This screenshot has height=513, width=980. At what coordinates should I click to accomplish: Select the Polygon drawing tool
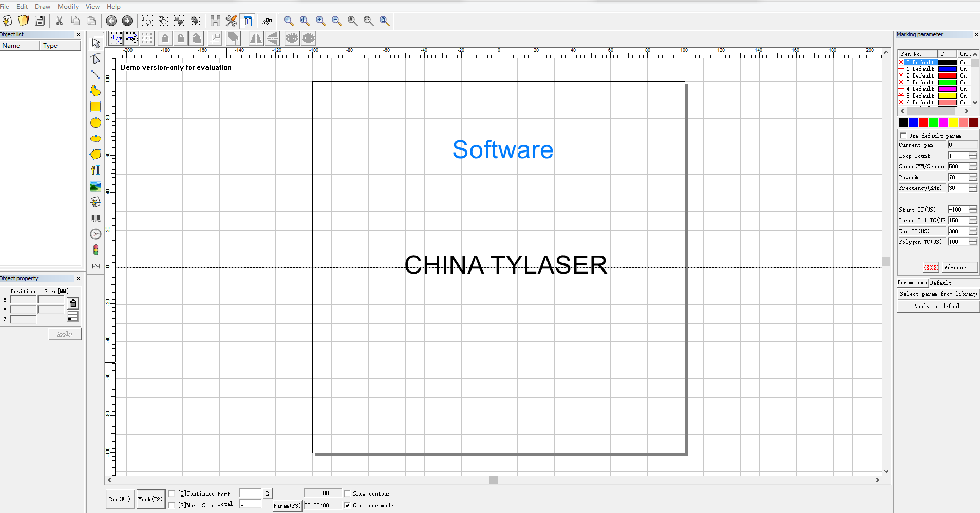click(x=96, y=154)
